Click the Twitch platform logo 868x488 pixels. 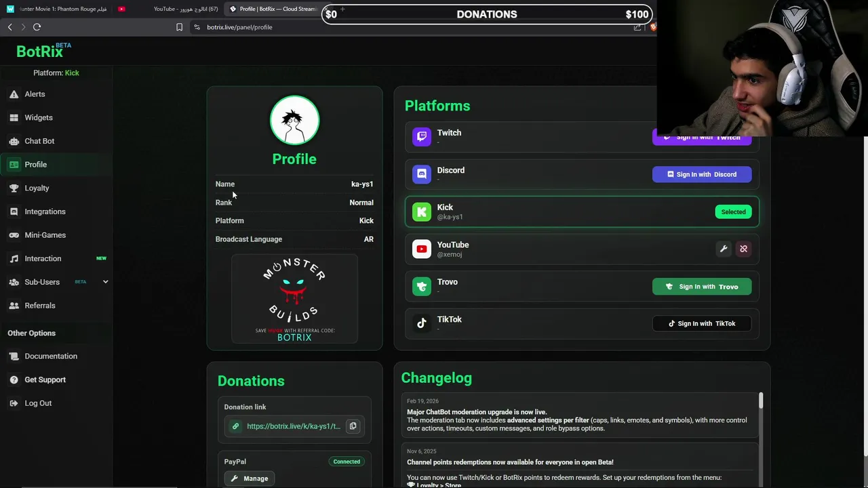(422, 137)
